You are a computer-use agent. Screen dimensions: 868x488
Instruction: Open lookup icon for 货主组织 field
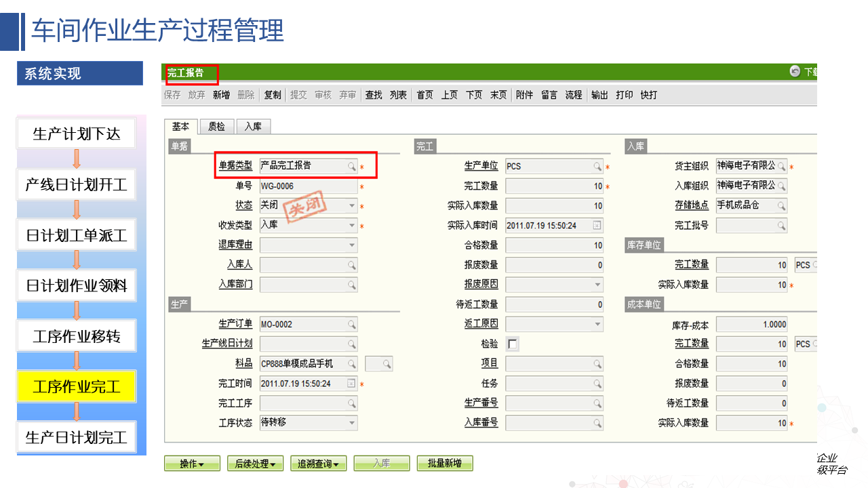[781, 166]
